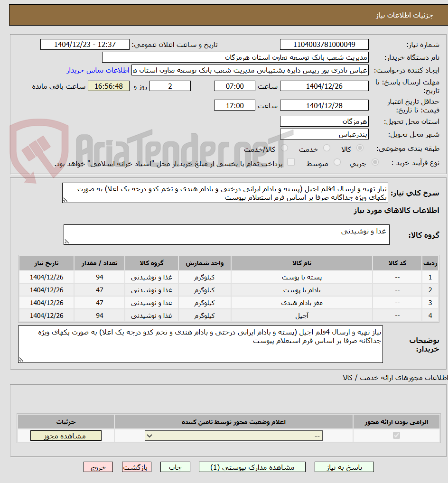Image resolution: width=448 pixels, height=483 pixels.
Task: Select the بادام با پوست row name
Action: 302,290
